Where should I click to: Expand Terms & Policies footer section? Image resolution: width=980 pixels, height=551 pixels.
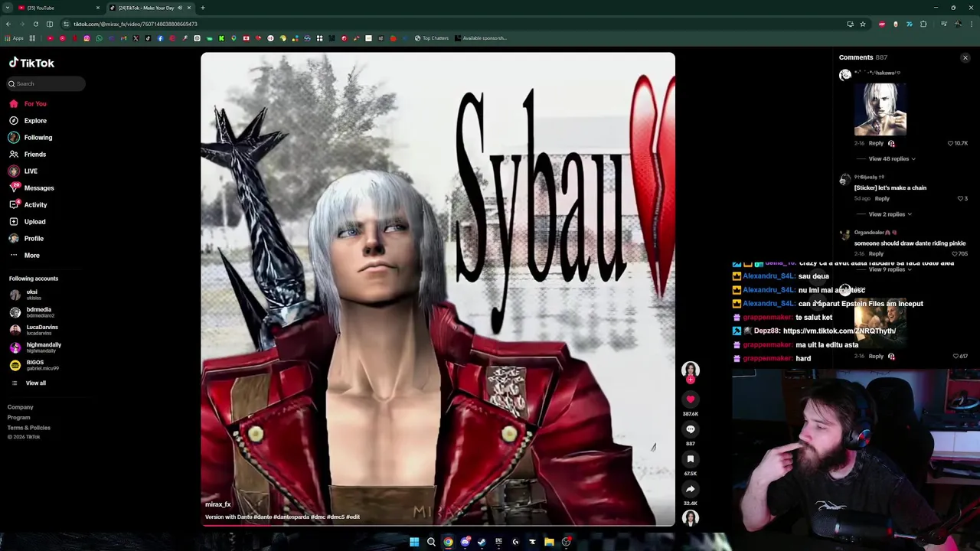(29, 428)
